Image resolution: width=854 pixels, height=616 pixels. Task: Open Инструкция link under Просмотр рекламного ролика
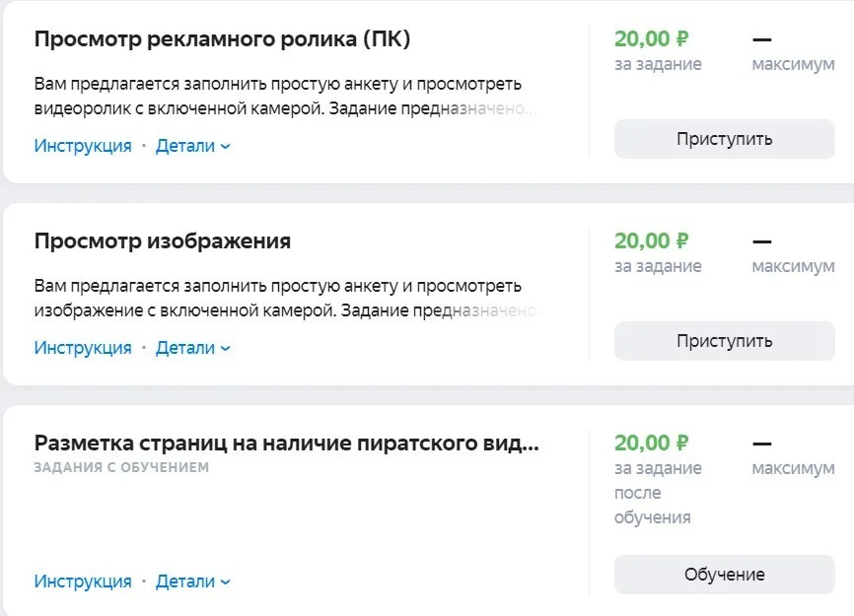[x=83, y=146]
